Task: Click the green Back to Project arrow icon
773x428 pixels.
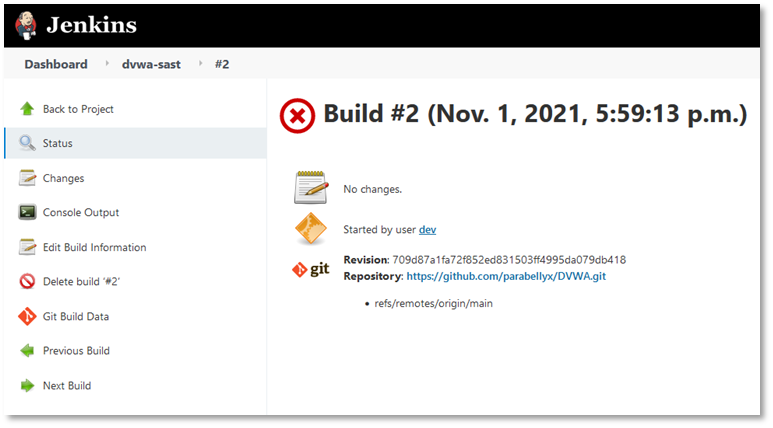Action: [x=27, y=109]
